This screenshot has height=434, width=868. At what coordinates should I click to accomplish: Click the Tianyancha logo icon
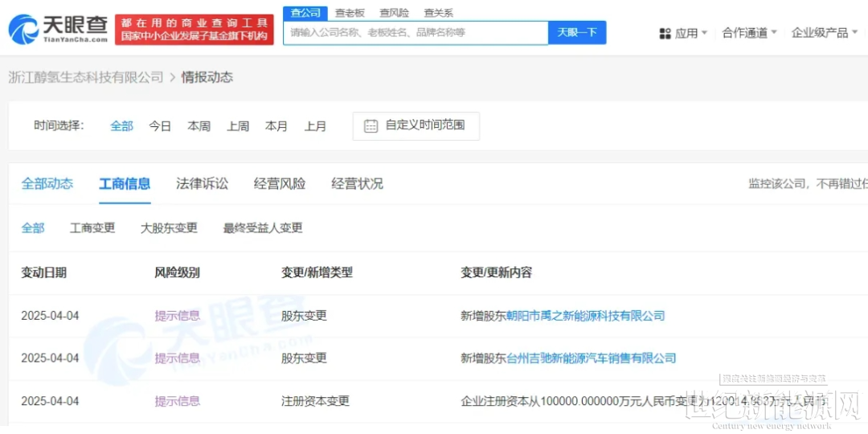point(24,29)
